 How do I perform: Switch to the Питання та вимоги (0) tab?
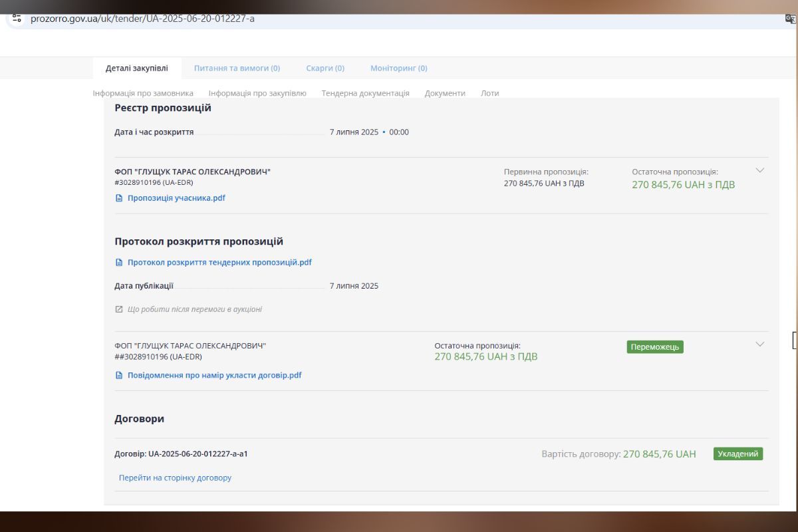pyautogui.click(x=237, y=68)
